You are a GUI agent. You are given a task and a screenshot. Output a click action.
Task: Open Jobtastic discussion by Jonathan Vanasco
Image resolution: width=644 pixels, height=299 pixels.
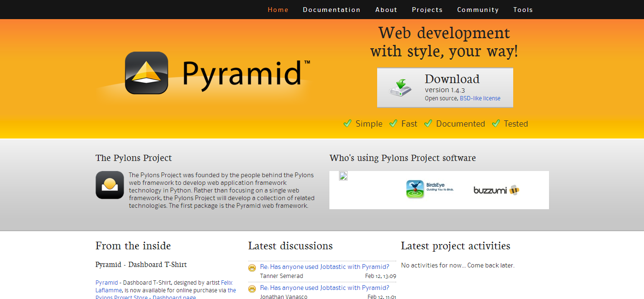pyautogui.click(x=325, y=288)
